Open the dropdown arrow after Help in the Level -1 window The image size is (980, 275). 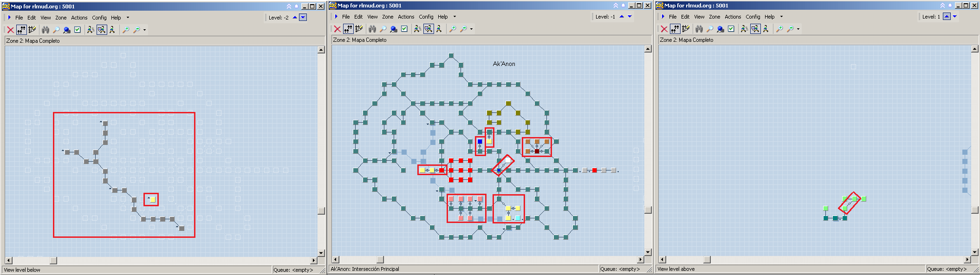454,17
